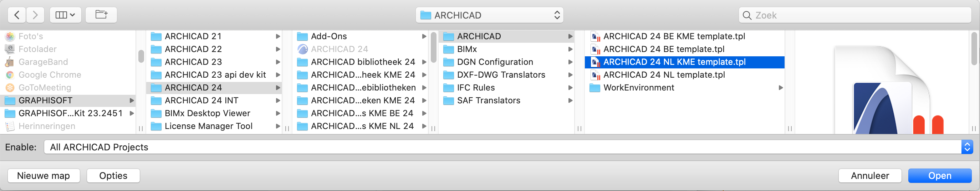Viewport: 980px width, 191px height.
Task: Go forward with the right arrow button
Action: 35,15
